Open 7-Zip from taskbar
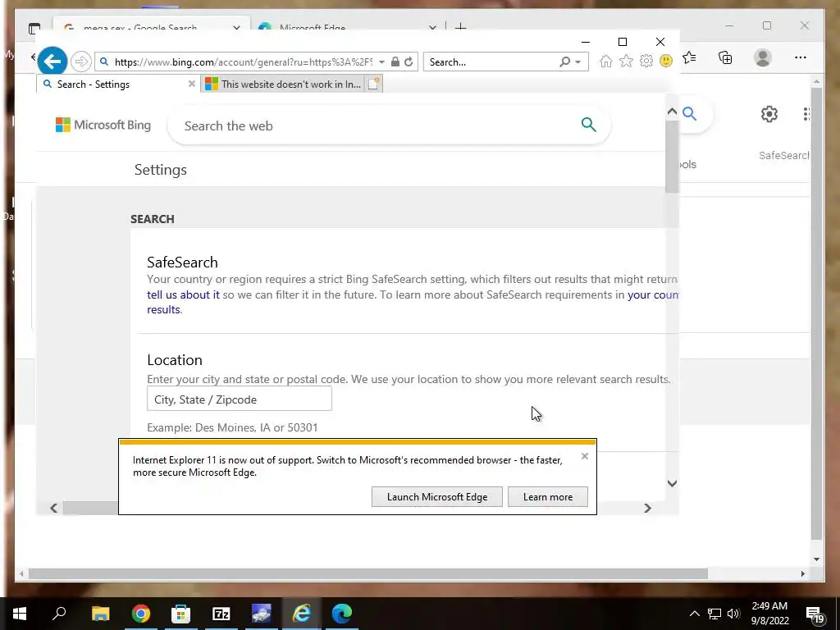 pyautogui.click(x=221, y=614)
